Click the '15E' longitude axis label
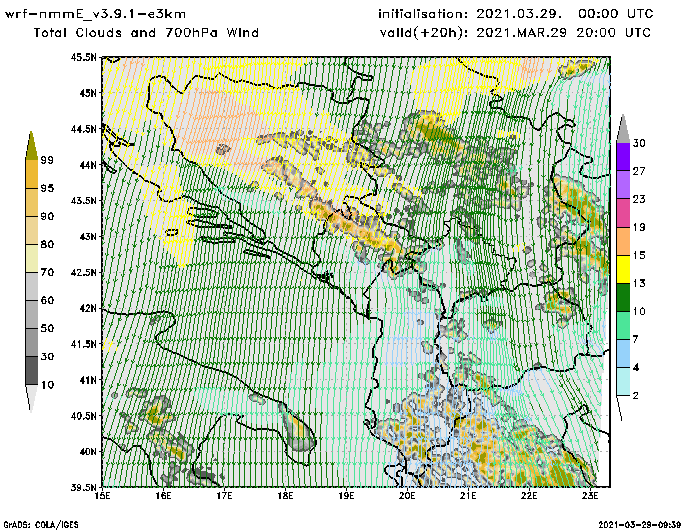The height and width of the screenshot is (530, 700). pyautogui.click(x=103, y=496)
